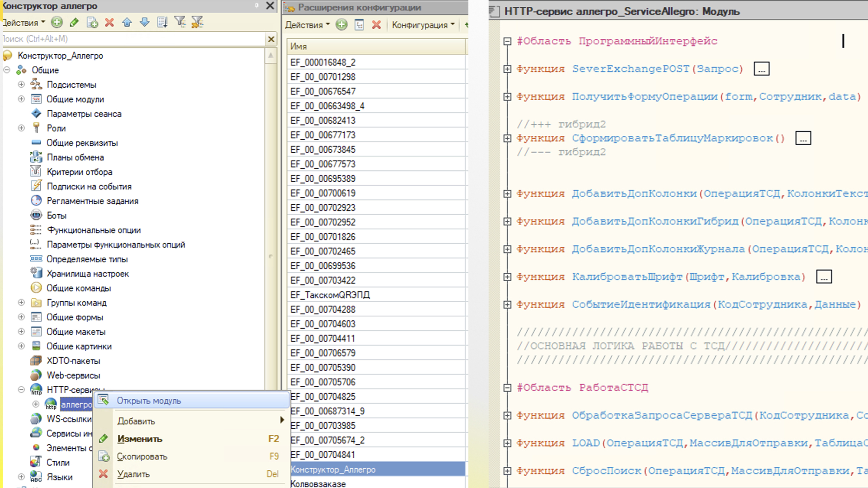Expand the Подсистемы tree node
The image size is (868, 488).
[x=21, y=84]
